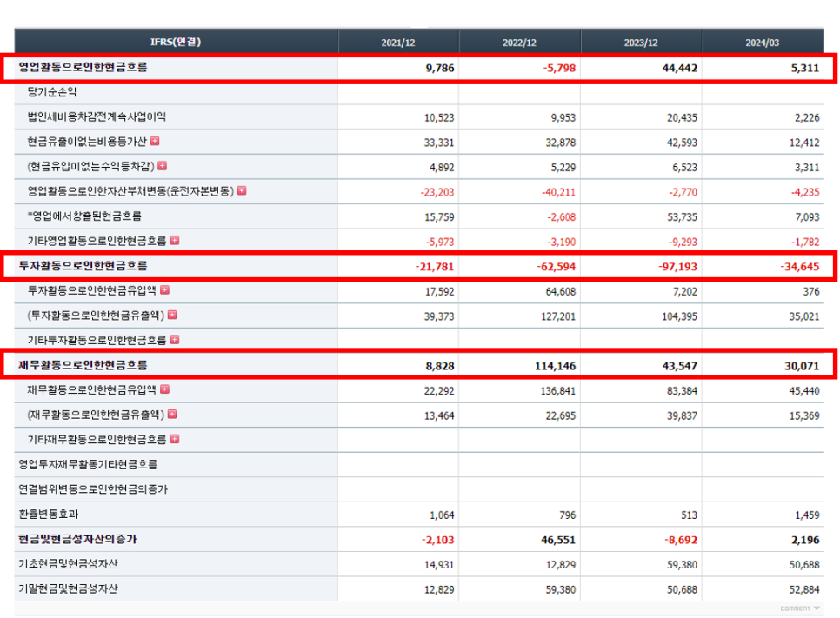Viewport: 840px width, 618px height.
Task: Click the 114,146 financing cash flow value
Action: 555,366
